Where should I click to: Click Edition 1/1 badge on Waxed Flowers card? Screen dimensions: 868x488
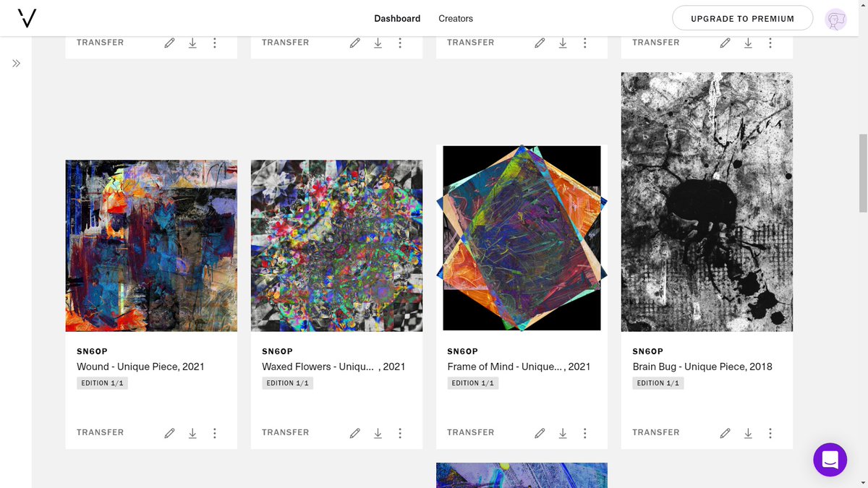click(287, 383)
